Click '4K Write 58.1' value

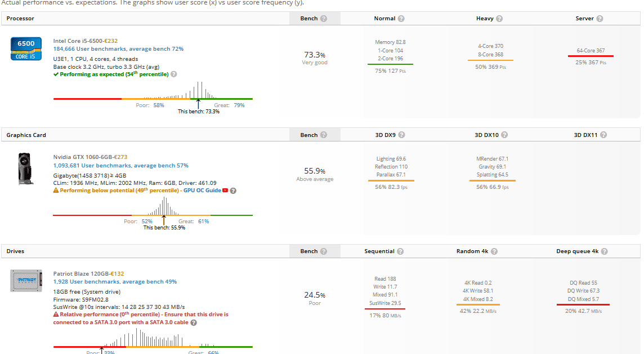coord(478,291)
